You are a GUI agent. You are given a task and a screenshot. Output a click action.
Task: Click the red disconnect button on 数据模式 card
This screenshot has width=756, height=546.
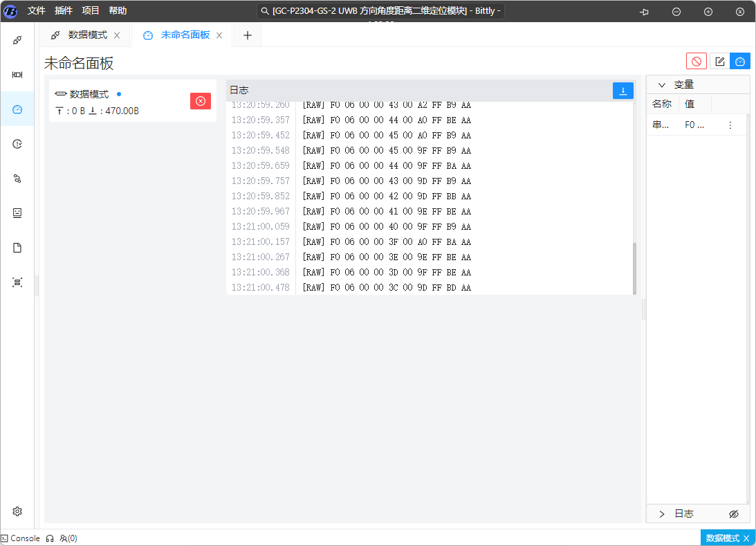click(200, 101)
